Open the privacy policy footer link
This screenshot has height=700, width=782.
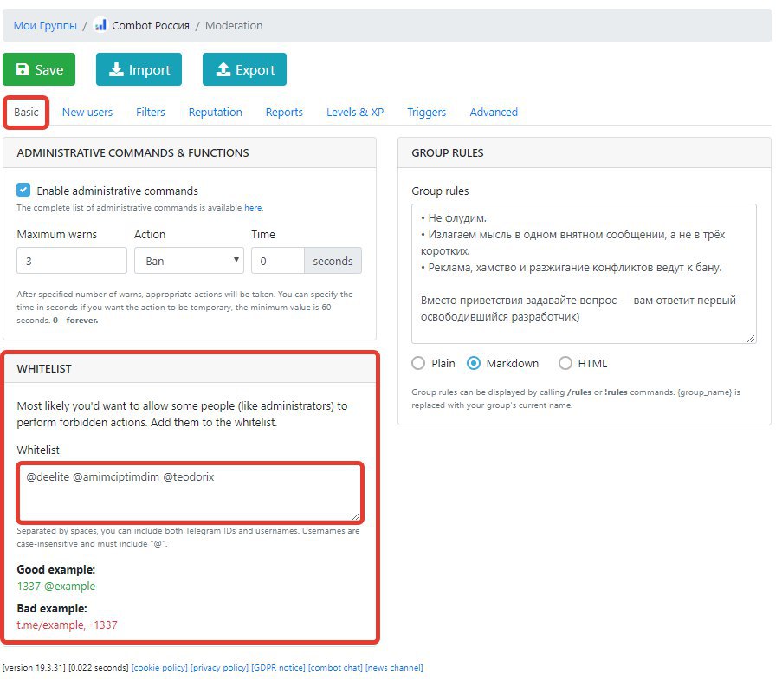click(219, 668)
